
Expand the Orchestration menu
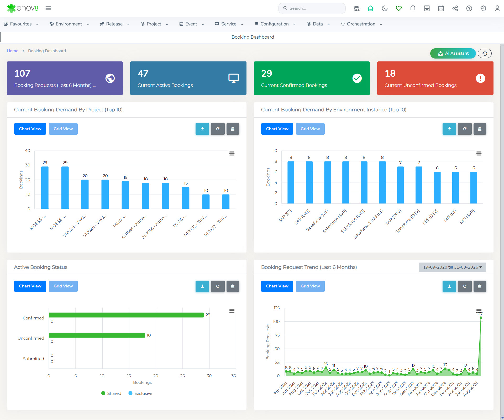pyautogui.click(x=361, y=24)
